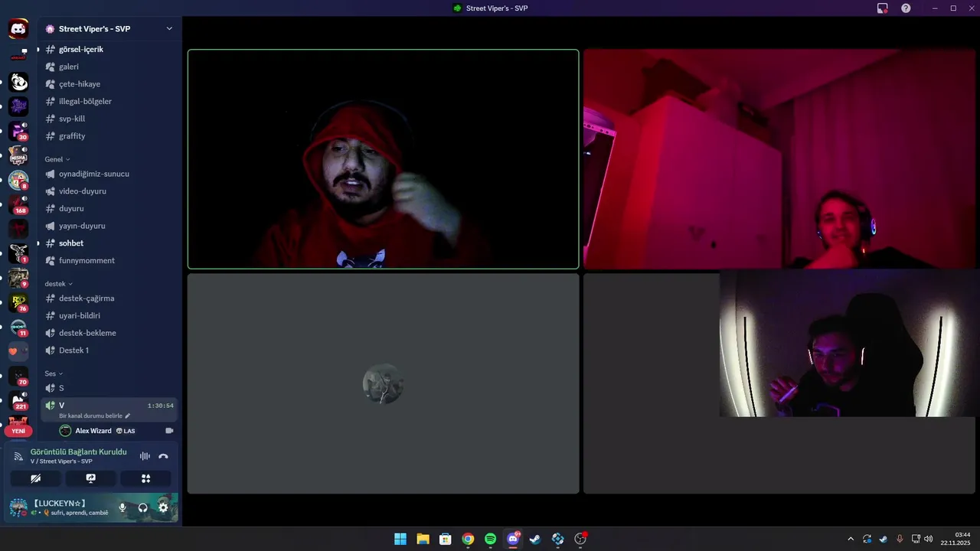The width and height of the screenshot is (980, 551).
Task: Focus hooded user's video tile
Action: click(x=383, y=159)
